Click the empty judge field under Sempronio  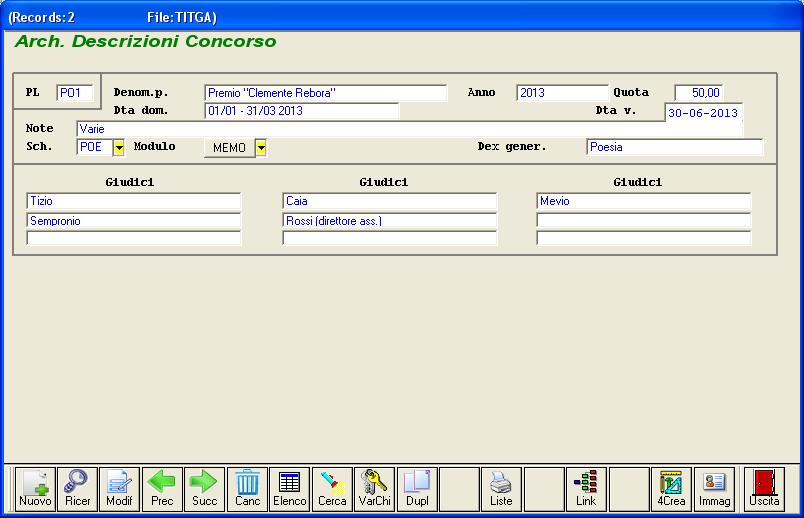point(133,238)
